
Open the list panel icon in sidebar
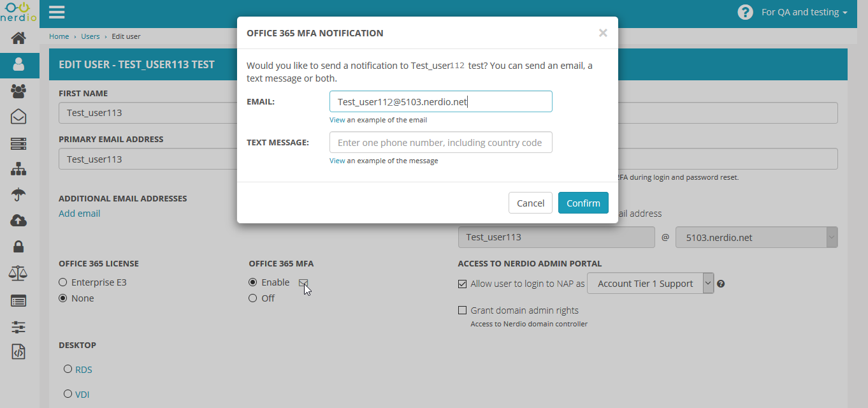pos(18,300)
